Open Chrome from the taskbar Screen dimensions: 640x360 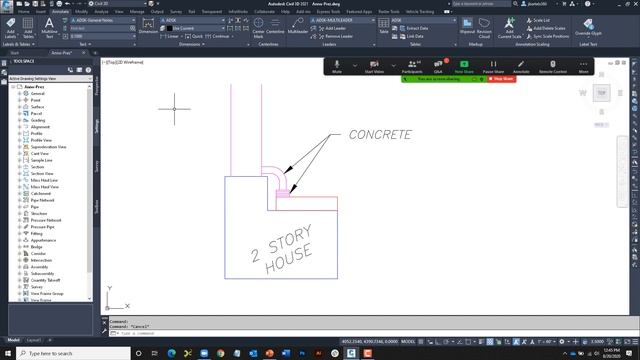(x=220, y=353)
